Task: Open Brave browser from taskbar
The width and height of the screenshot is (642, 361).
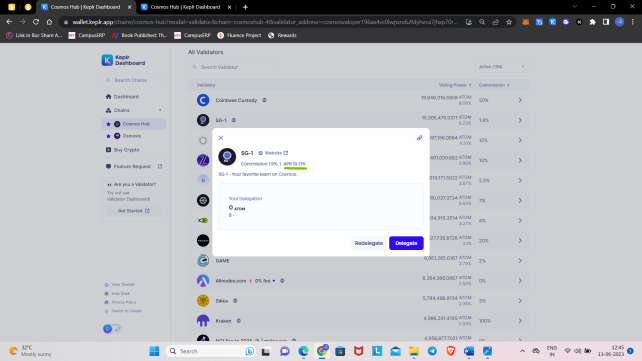Action: click(450, 351)
